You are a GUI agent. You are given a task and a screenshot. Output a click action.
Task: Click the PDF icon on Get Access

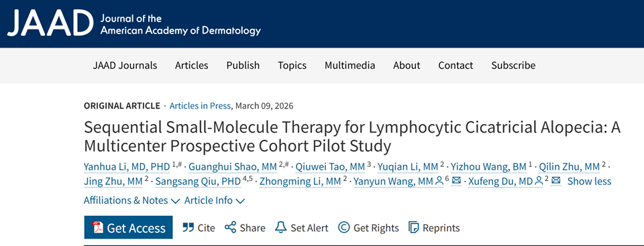98,227
